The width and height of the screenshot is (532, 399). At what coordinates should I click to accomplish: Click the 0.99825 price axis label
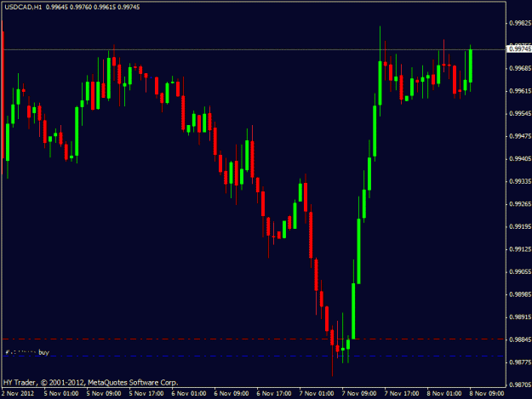520,23
